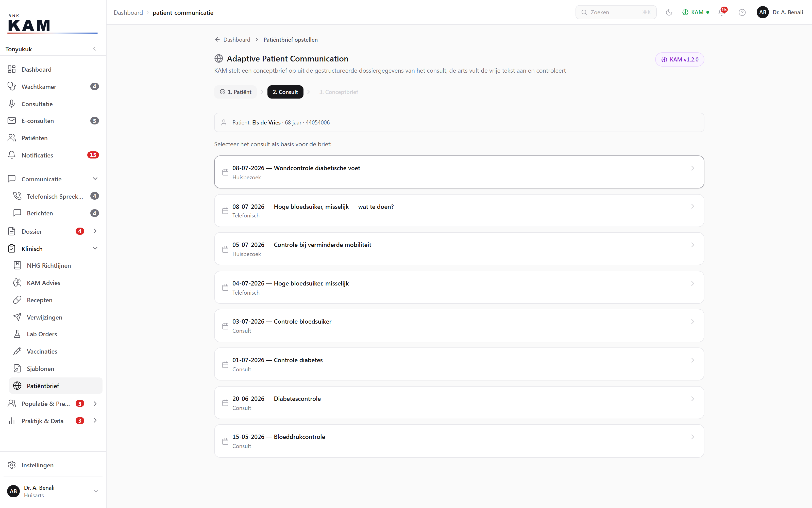Select the 2. Consult step
This screenshot has width=812, height=508.
[x=285, y=92]
